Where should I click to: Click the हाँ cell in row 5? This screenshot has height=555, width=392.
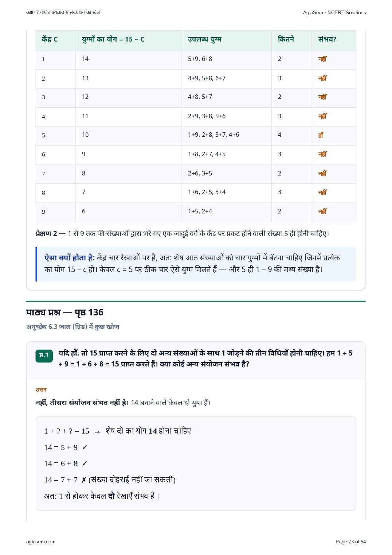[x=321, y=135]
